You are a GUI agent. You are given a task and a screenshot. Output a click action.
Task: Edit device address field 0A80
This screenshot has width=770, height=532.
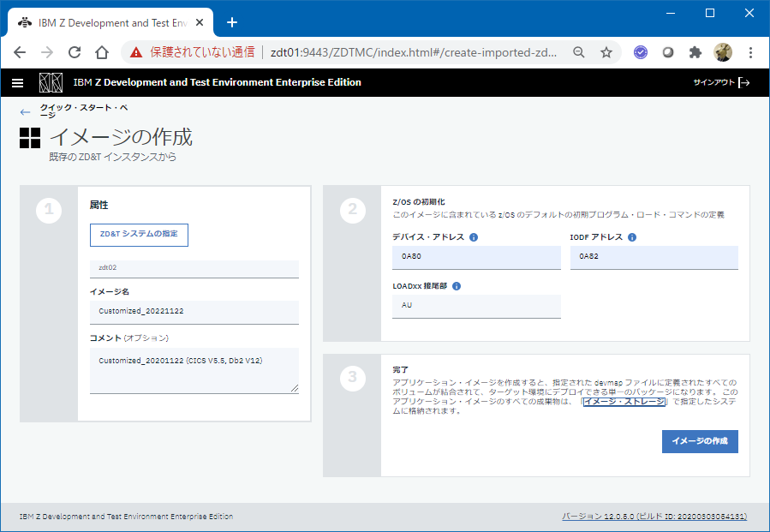(476, 257)
